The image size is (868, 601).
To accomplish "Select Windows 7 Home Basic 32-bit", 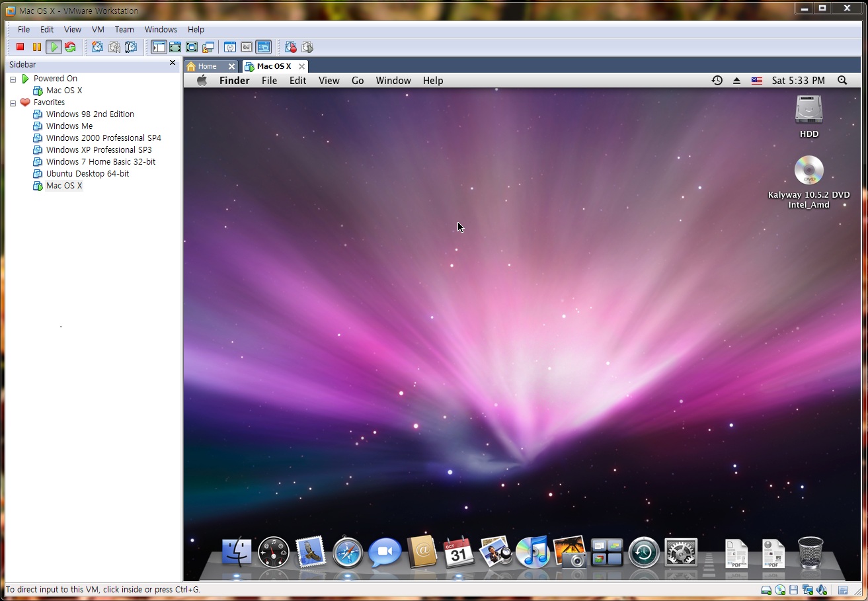I will click(x=100, y=162).
